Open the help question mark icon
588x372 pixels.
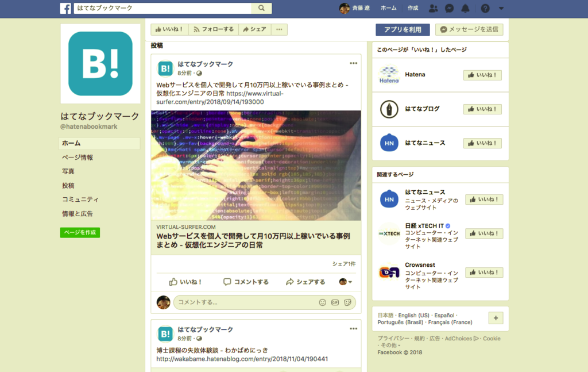click(485, 8)
